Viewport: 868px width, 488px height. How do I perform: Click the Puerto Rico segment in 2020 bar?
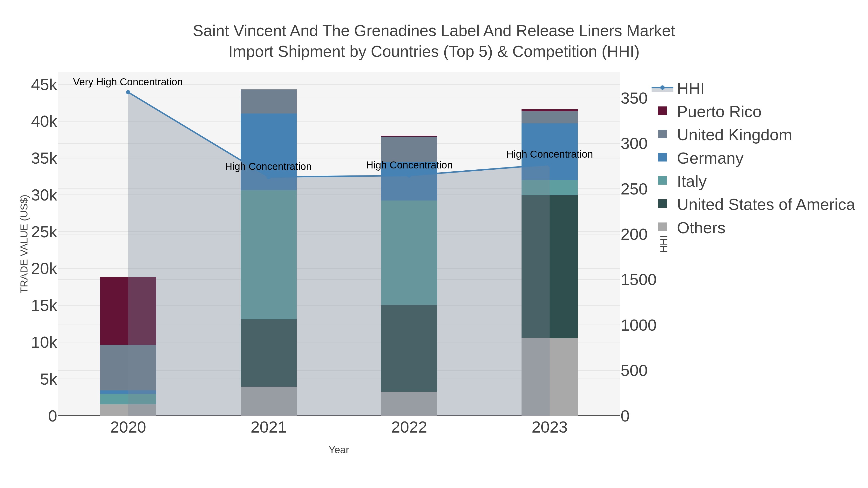click(128, 311)
